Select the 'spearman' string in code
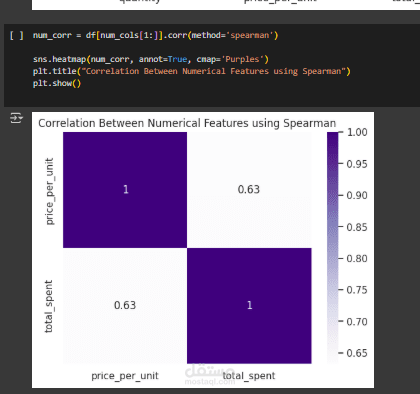The image size is (420, 394). (250, 35)
